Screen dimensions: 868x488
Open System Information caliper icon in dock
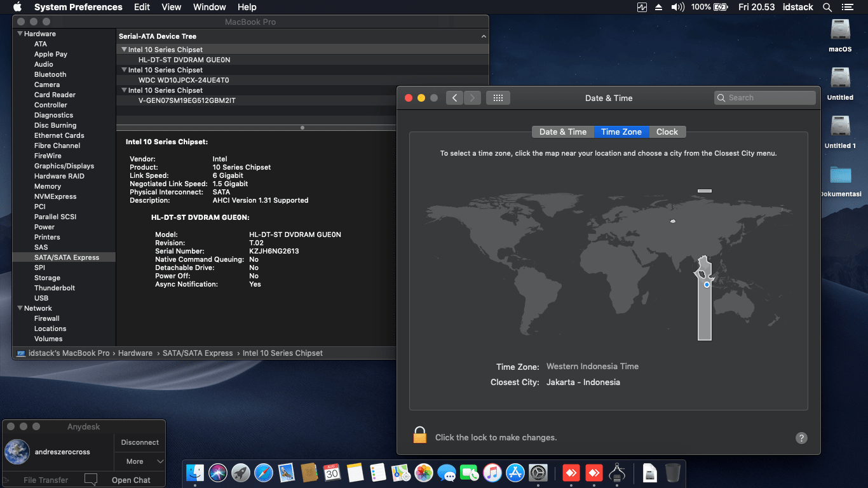coord(617,472)
